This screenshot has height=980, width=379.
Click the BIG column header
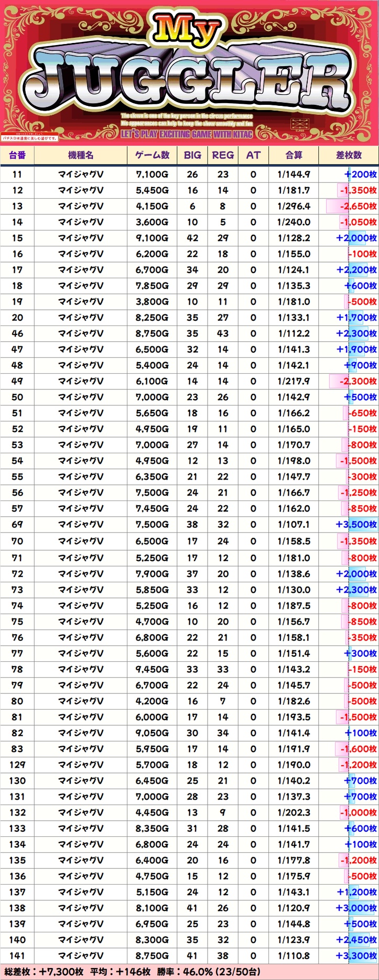click(x=192, y=155)
